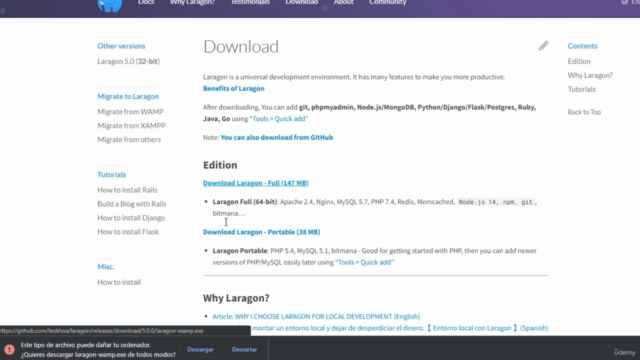640x360 pixels.
Task: Open Benefits of Laragon link
Action: pos(233,88)
